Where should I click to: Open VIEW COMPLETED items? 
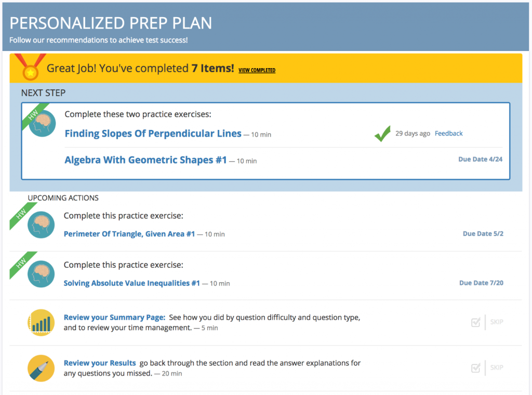pos(257,70)
